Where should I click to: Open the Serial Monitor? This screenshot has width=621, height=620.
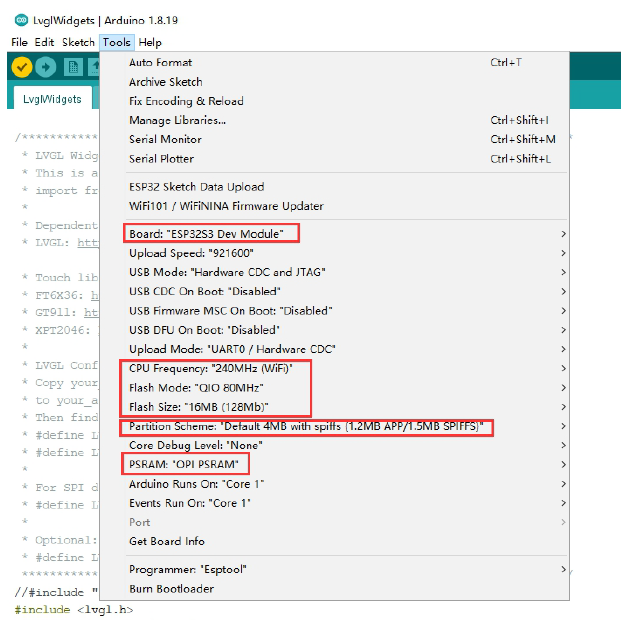click(334, 139)
